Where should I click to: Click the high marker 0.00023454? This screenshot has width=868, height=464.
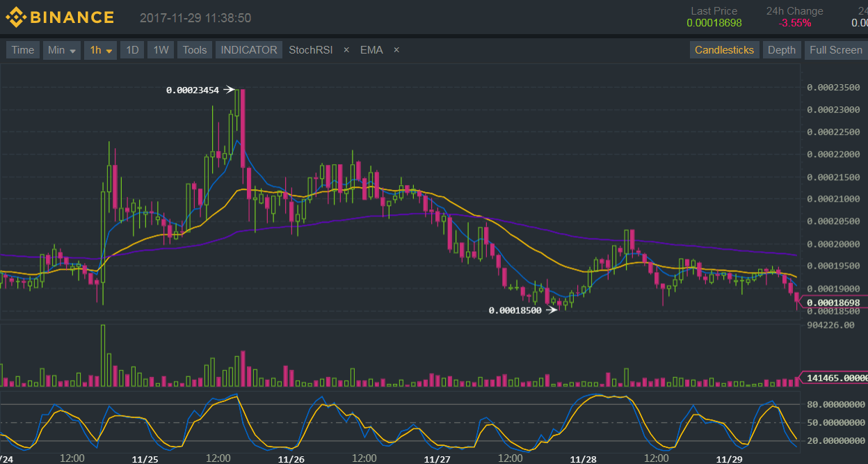coord(193,90)
